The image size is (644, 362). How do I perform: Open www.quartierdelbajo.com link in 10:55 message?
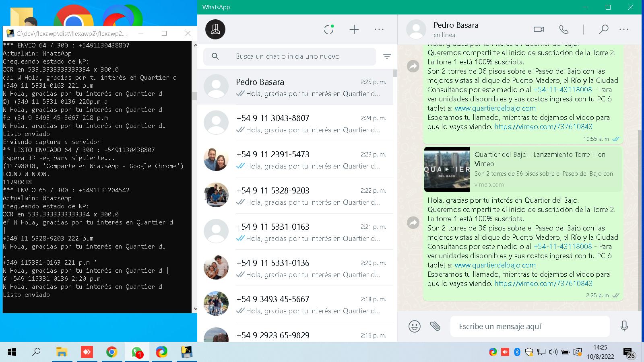[495, 108]
